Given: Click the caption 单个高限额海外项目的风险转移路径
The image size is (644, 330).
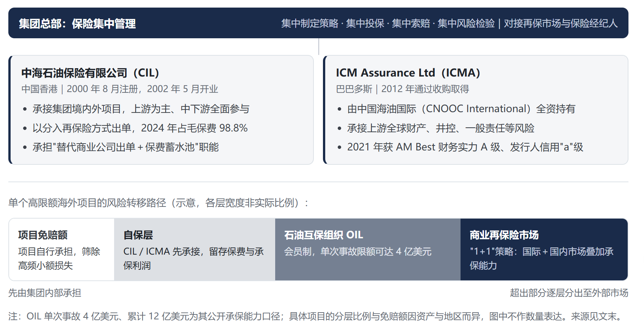Looking at the screenshot, I should pyautogui.click(x=158, y=203).
